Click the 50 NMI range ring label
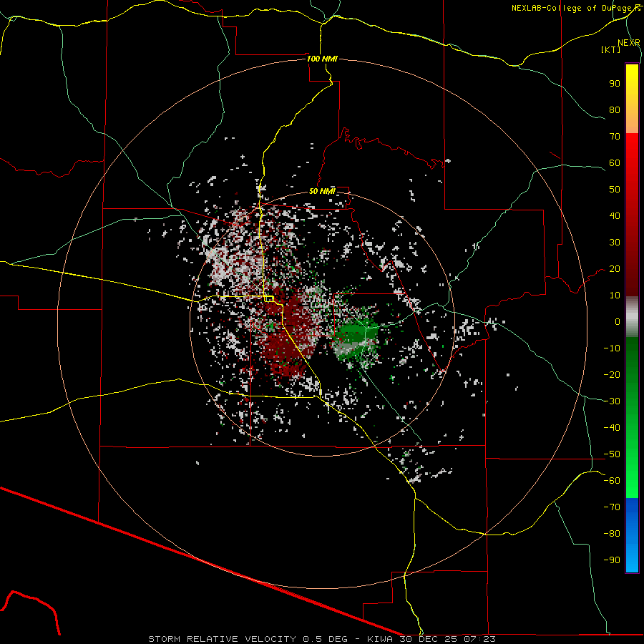This screenshot has height=644, width=644. tap(322, 191)
